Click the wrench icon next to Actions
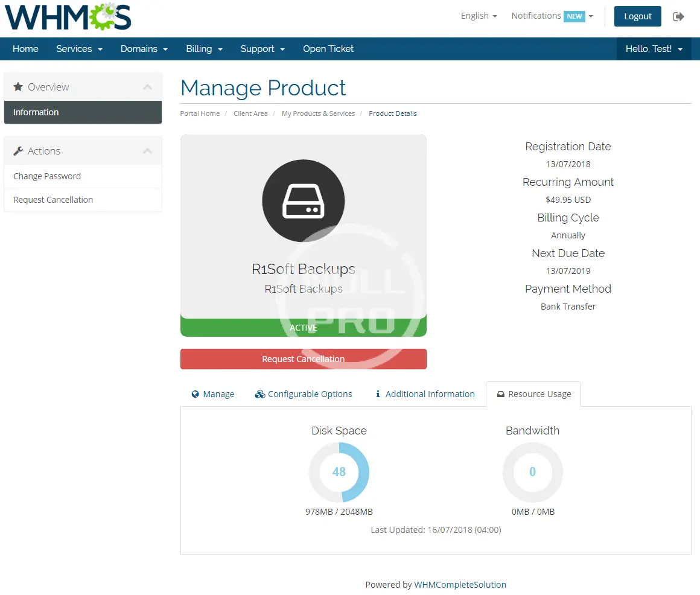Screen dimensions: 700x595 pos(18,151)
